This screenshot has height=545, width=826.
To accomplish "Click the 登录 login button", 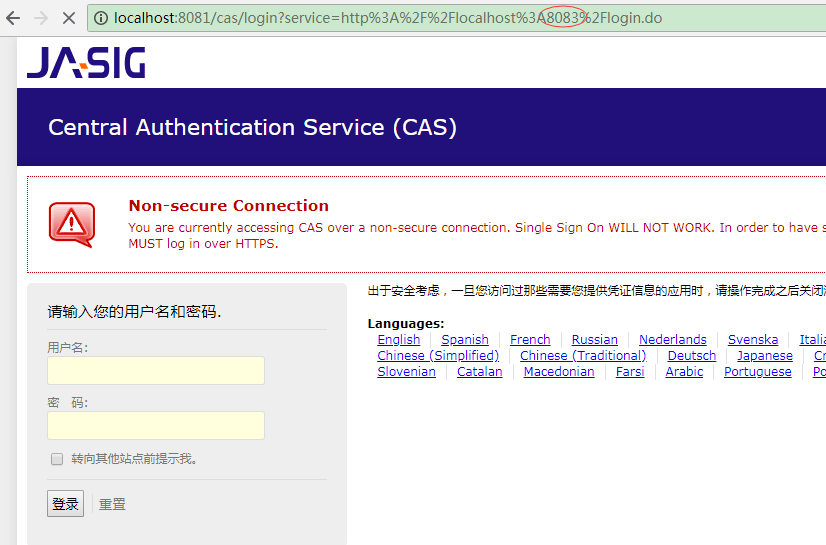I will tap(65, 503).
